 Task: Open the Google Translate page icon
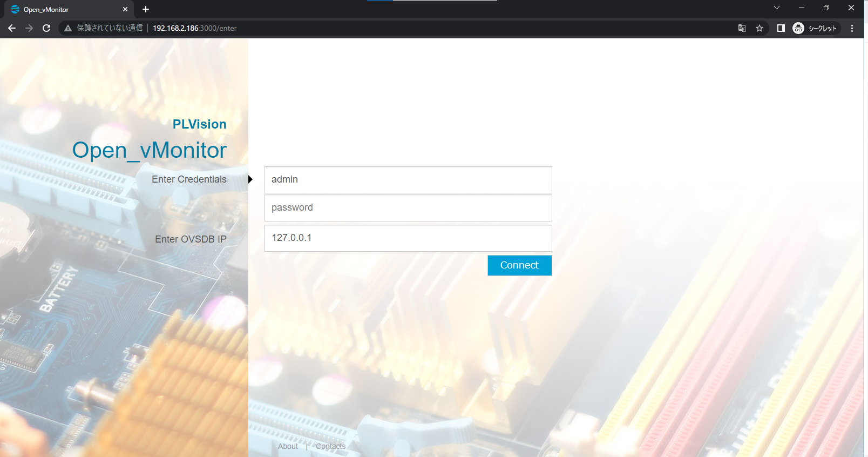tap(742, 28)
